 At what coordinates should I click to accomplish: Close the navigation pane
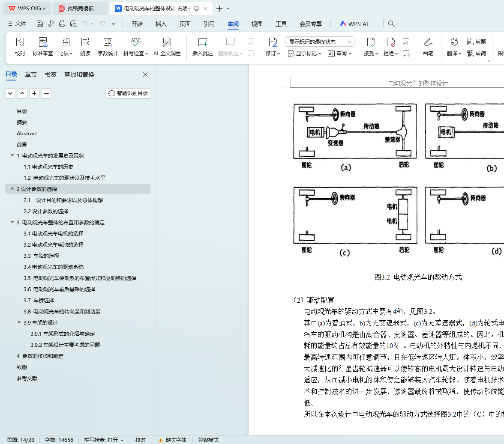pyautogui.click(x=145, y=74)
